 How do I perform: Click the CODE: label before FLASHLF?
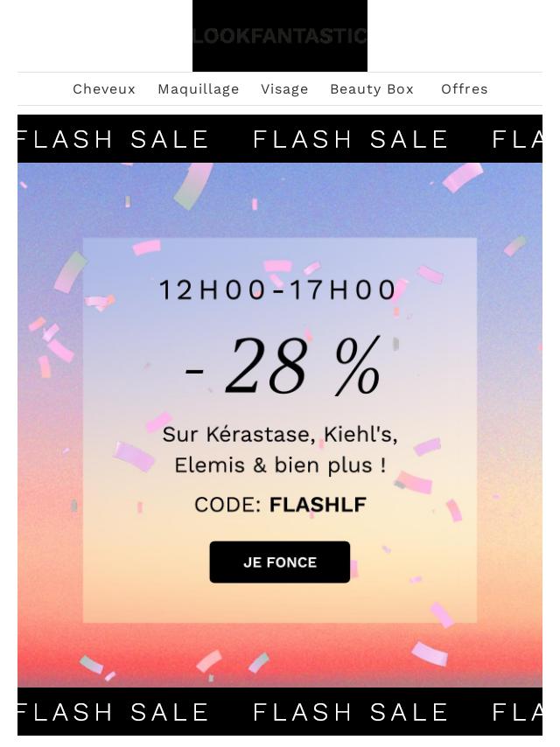click(227, 505)
